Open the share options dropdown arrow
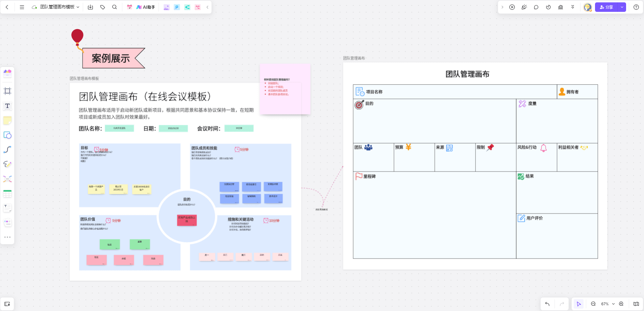This screenshot has height=311, width=644. pyautogui.click(x=622, y=7)
